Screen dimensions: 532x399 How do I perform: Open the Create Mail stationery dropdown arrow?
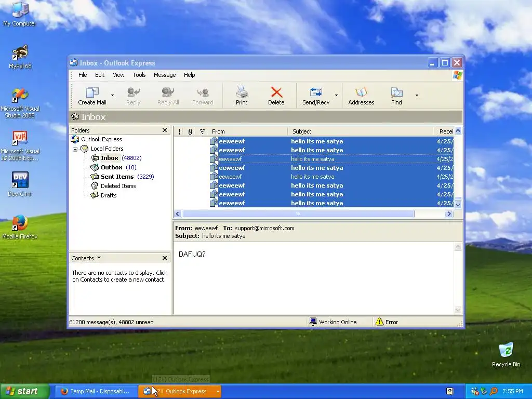point(112,95)
